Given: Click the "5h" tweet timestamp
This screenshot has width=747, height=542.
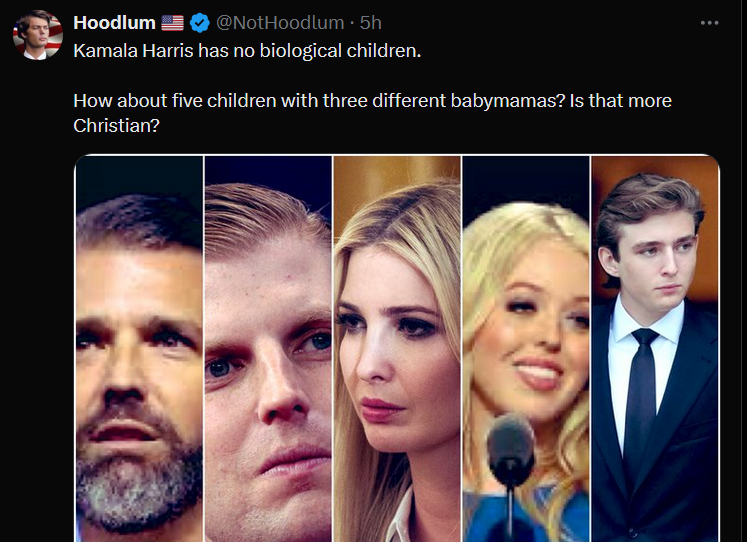Looking at the screenshot, I should click(371, 23).
